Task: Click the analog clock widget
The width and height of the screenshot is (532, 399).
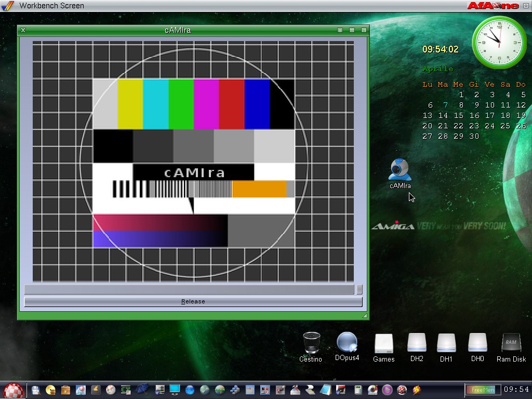Action: click(x=499, y=42)
